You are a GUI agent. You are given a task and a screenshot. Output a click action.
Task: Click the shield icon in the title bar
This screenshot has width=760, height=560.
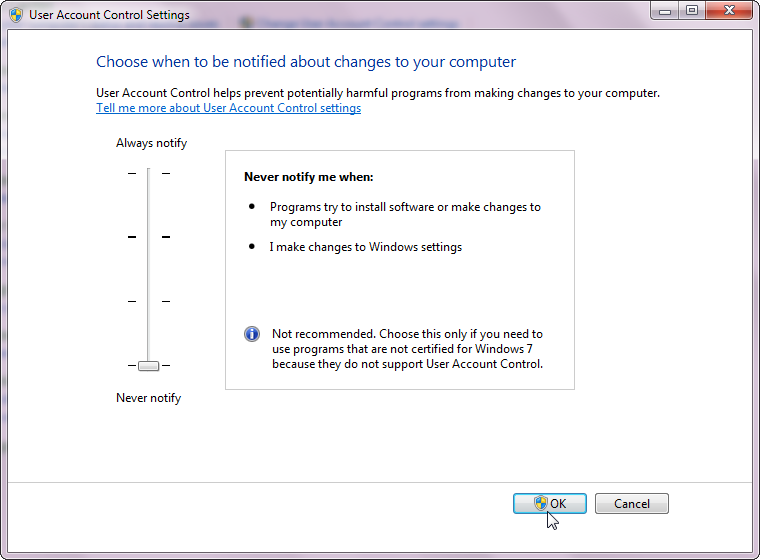pos(16,15)
